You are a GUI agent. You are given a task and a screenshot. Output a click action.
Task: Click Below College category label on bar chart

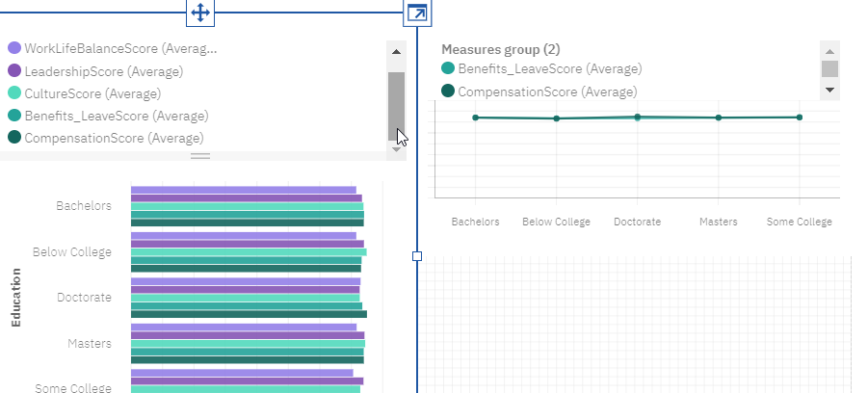point(72,251)
